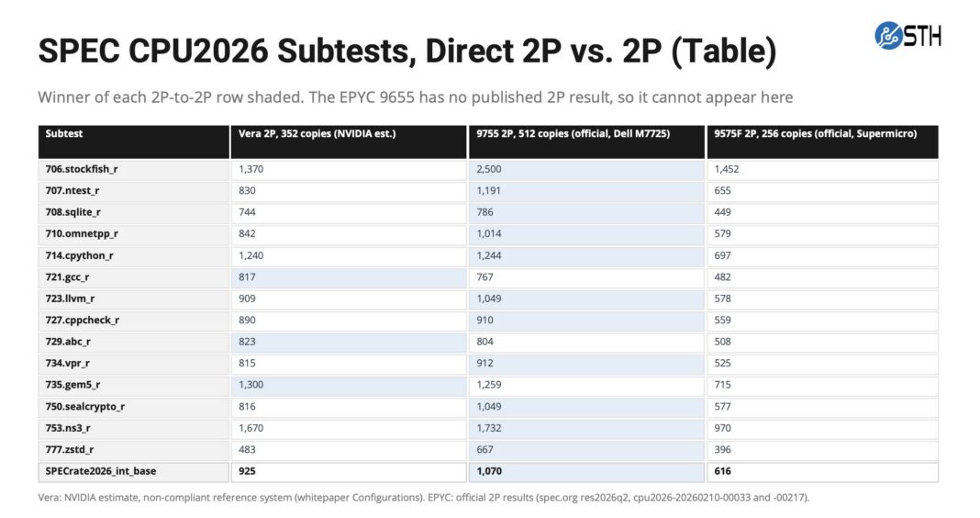The width and height of the screenshot is (980, 518).
Task: Click the 1,070 overall score cell
Action: (587, 471)
